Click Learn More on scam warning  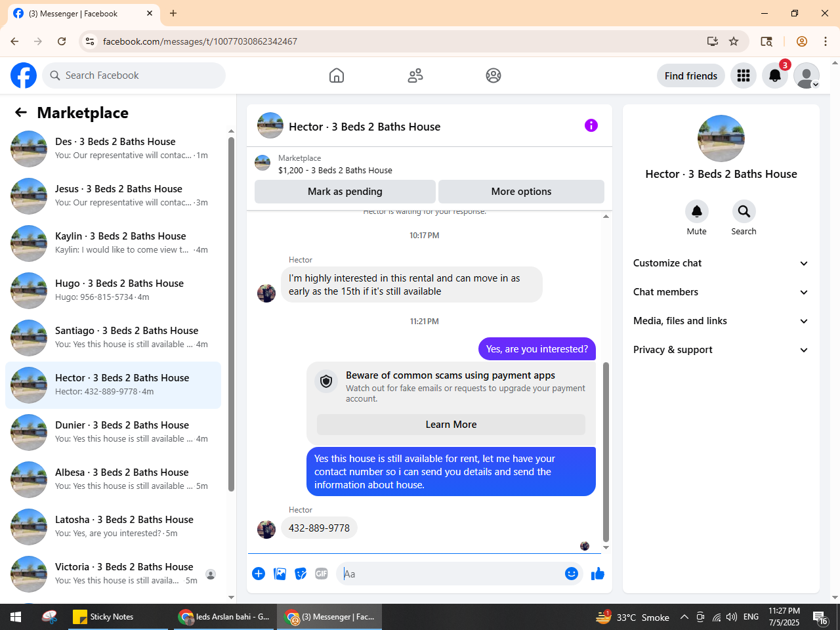point(451,425)
